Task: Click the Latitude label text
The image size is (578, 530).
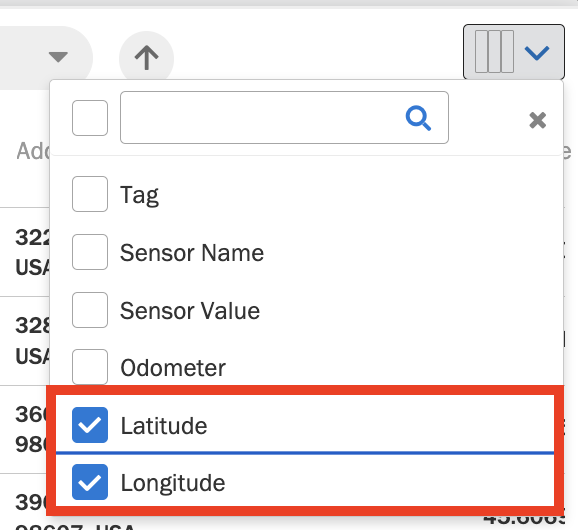Action: (x=164, y=426)
